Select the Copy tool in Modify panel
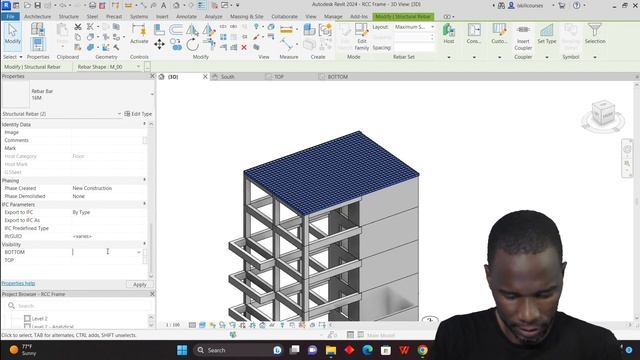This screenshot has width=640, height=360. click(x=176, y=44)
